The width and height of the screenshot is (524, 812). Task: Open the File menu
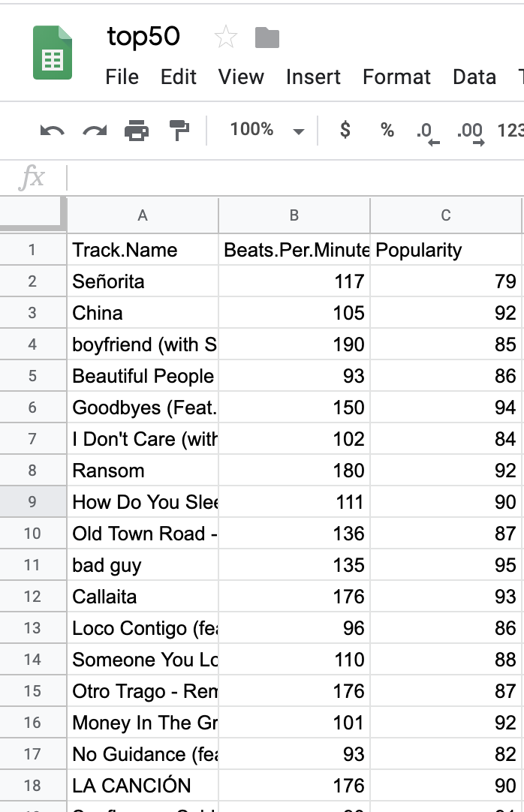coord(122,77)
